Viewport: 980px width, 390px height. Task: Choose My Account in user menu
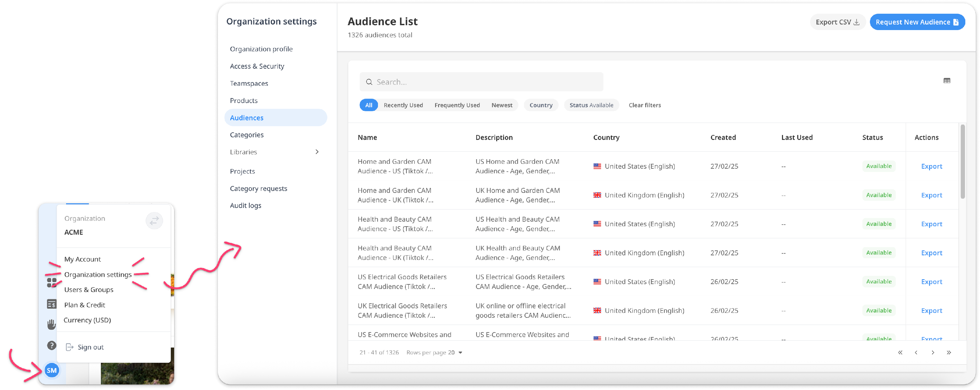tap(82, 259)
